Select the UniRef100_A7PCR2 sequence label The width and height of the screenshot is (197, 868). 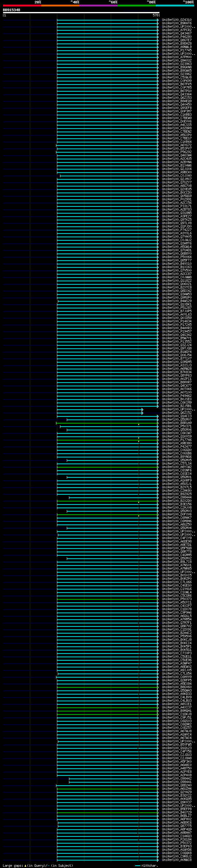[x=177, y=30]
